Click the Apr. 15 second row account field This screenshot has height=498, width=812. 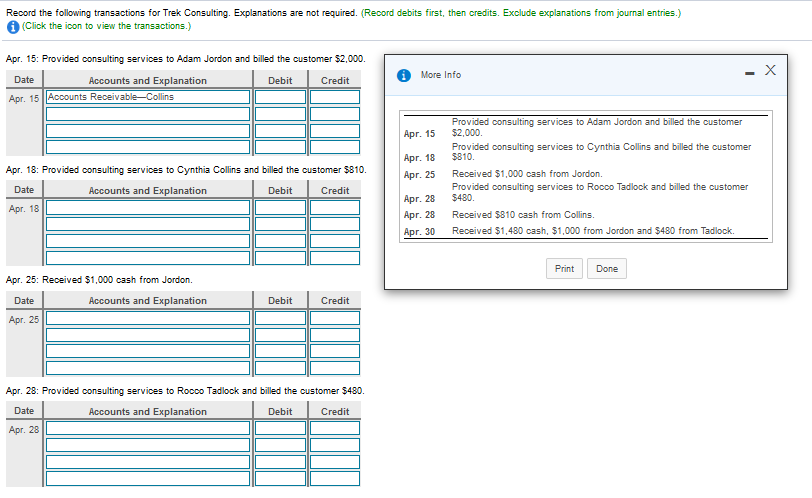[148, 114]
